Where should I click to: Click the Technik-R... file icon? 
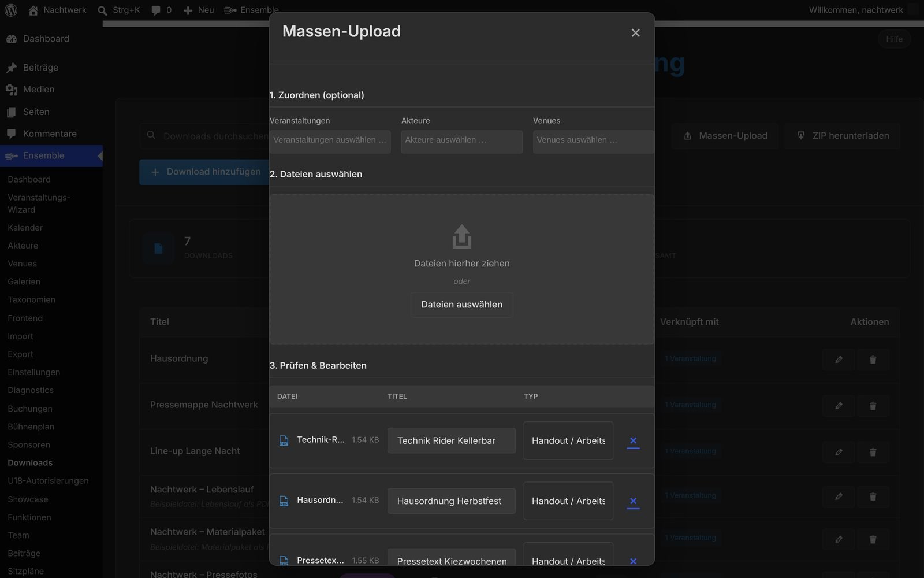point(284,440)
